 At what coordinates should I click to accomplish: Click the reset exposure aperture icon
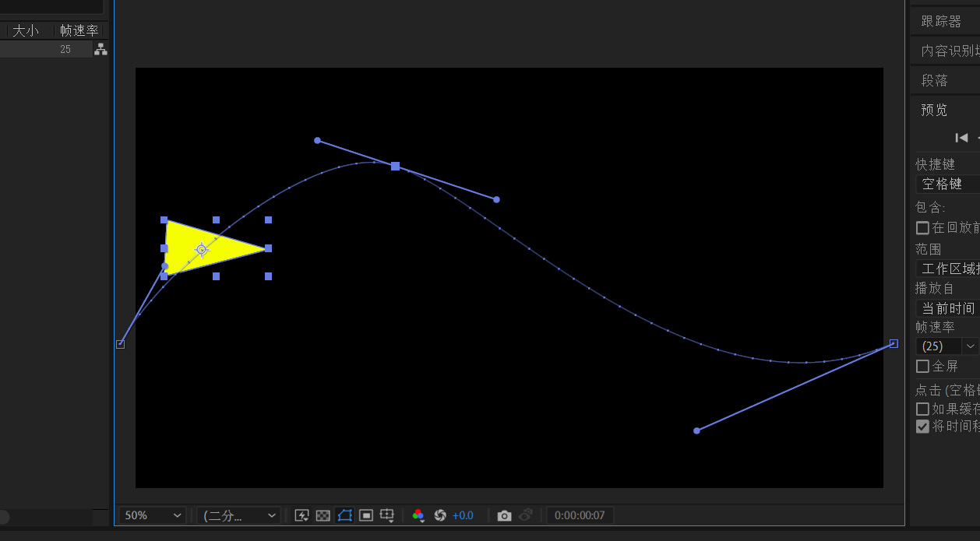[x=440, y=515]
